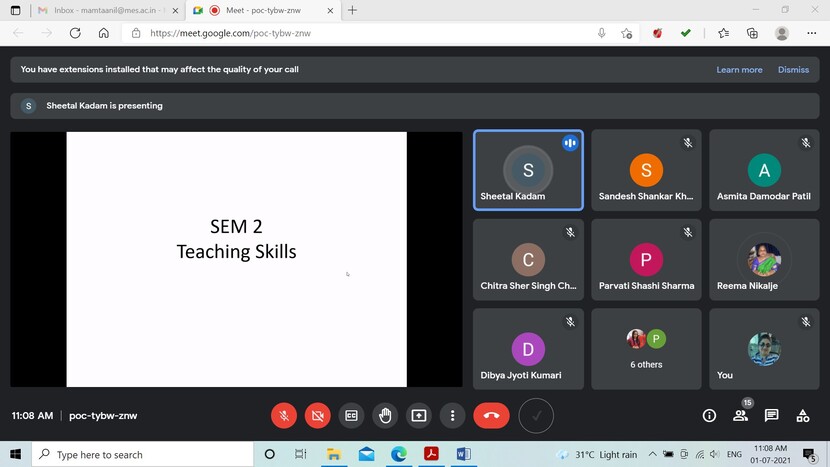Switch to the Inbox Gmail tab

[103, 10]
